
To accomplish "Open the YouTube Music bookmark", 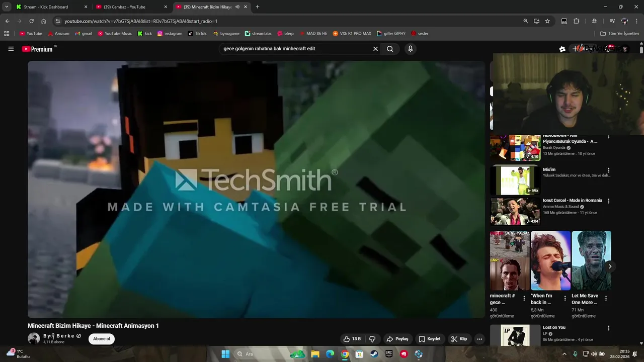I will (x=115, y=34).
